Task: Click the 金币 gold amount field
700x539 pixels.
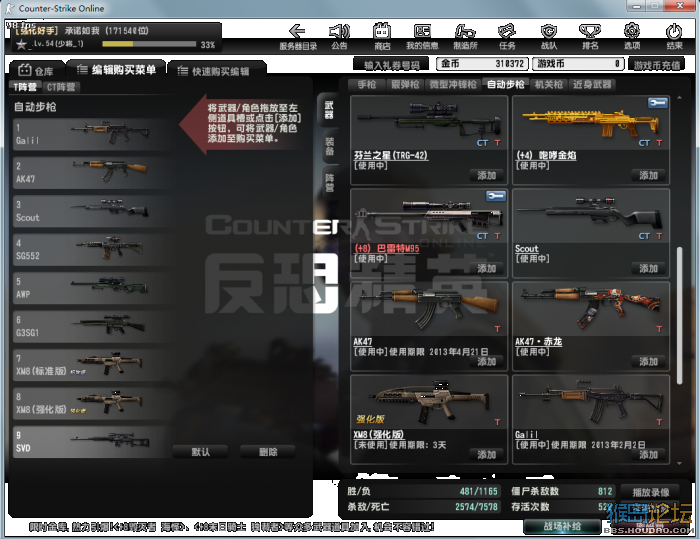Action: pyautogui.click(x=482, y=63)
